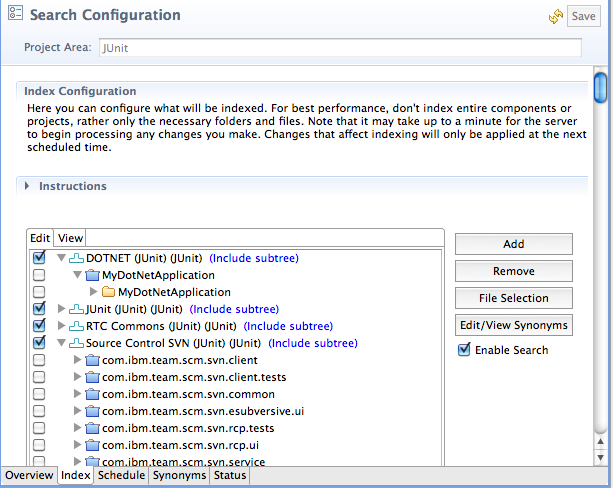Click the RTC Commons component icon

[x=76, y=326]
